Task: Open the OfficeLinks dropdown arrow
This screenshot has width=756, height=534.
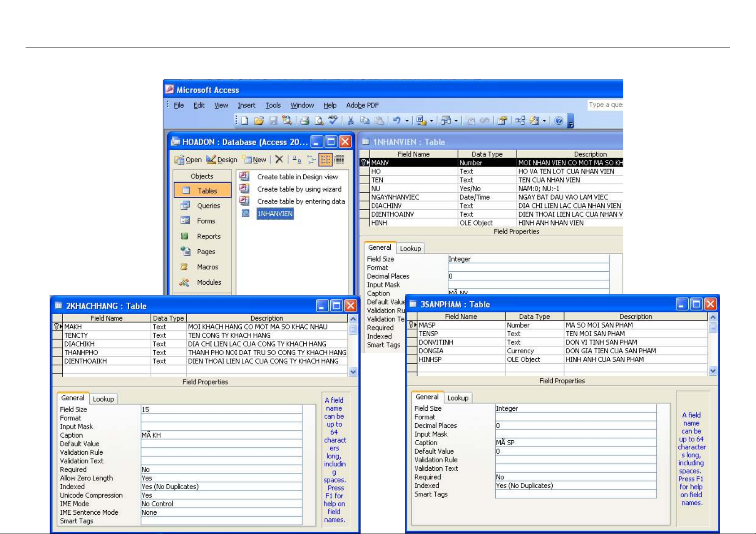Action: (x=432, y=121)
